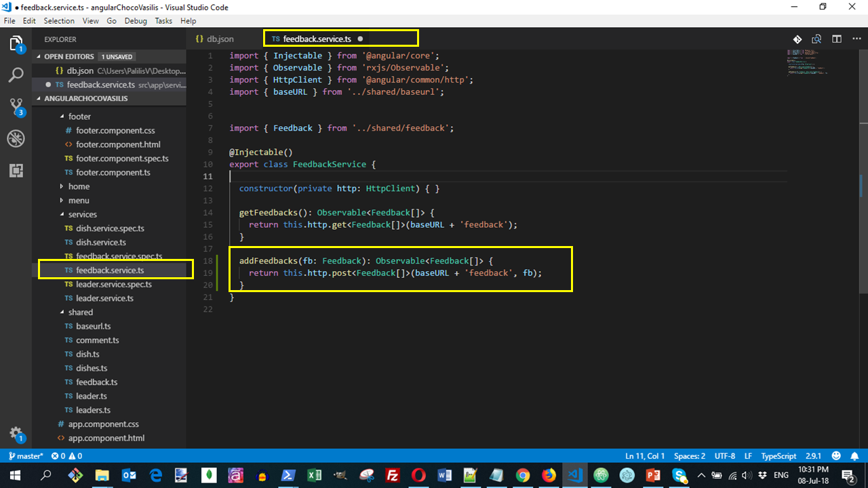Open dish.service.ts file
This screenshot has height=488, width=868.
coord(101,242)
